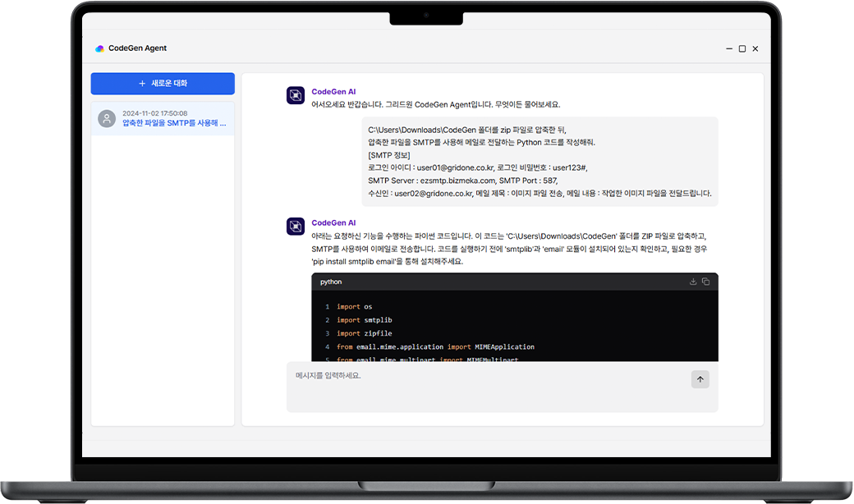The height and width of the screenshot is (504, 854).
Task: Click the user02@gridone.co.kr recipient line
Action: (x=539, y=193)
